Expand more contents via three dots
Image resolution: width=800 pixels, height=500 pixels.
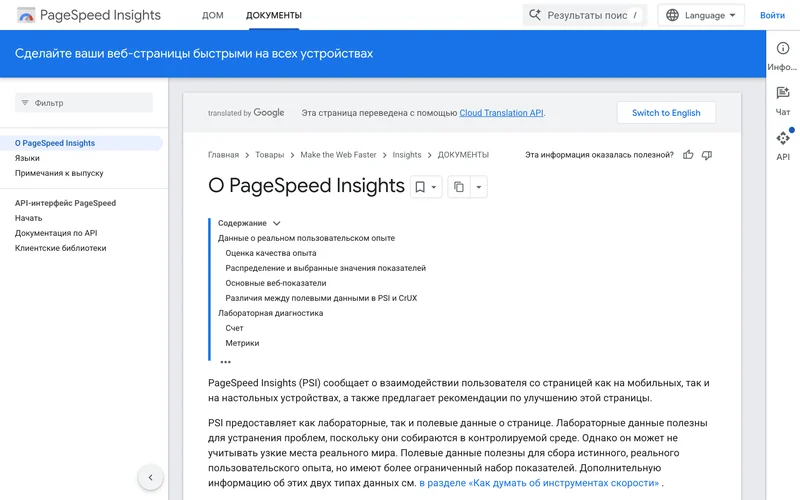[226, 362]
